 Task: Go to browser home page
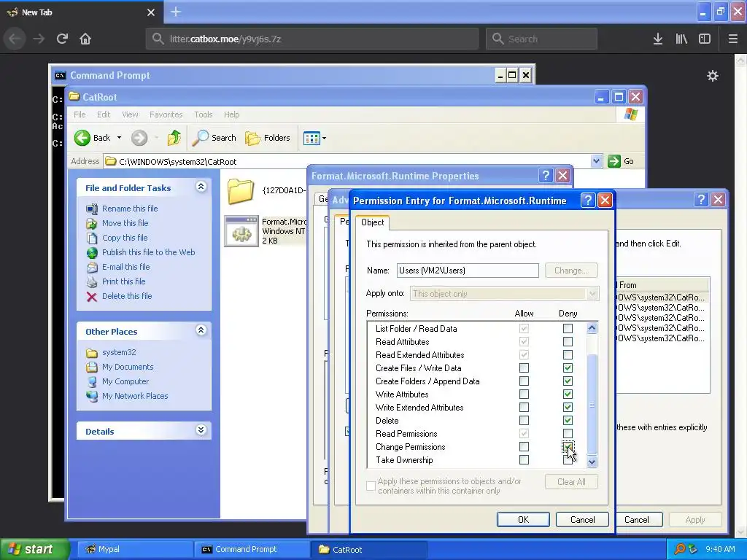point(85,39)
